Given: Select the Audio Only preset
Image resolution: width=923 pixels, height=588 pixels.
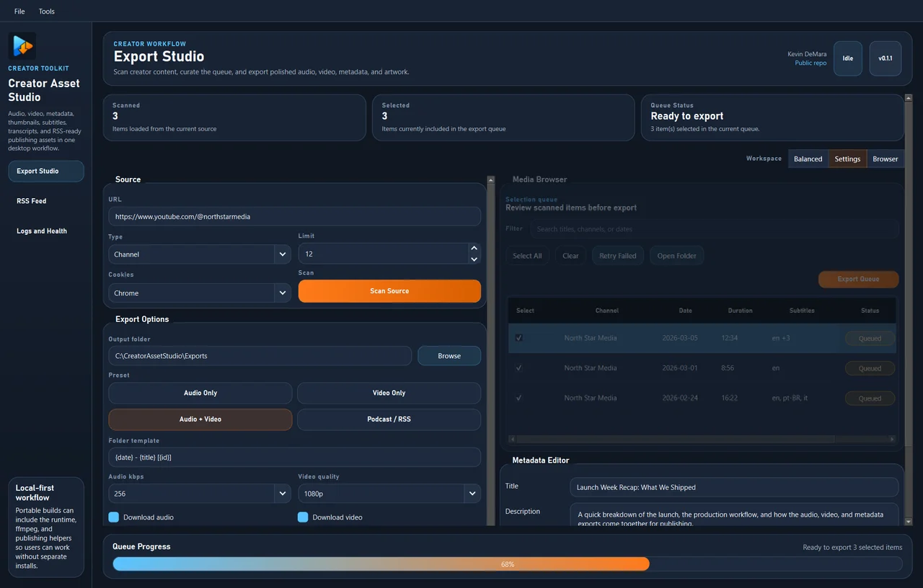Looking at the screenshot, I should click(x=200, y=393).
